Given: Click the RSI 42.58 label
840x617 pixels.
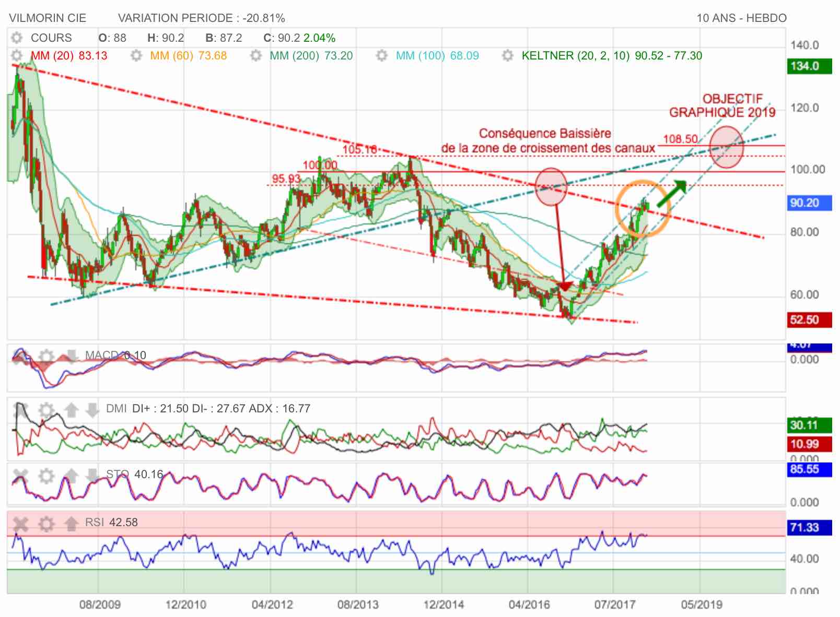Looking at the screenshot, I should click(x=111, y=522).
